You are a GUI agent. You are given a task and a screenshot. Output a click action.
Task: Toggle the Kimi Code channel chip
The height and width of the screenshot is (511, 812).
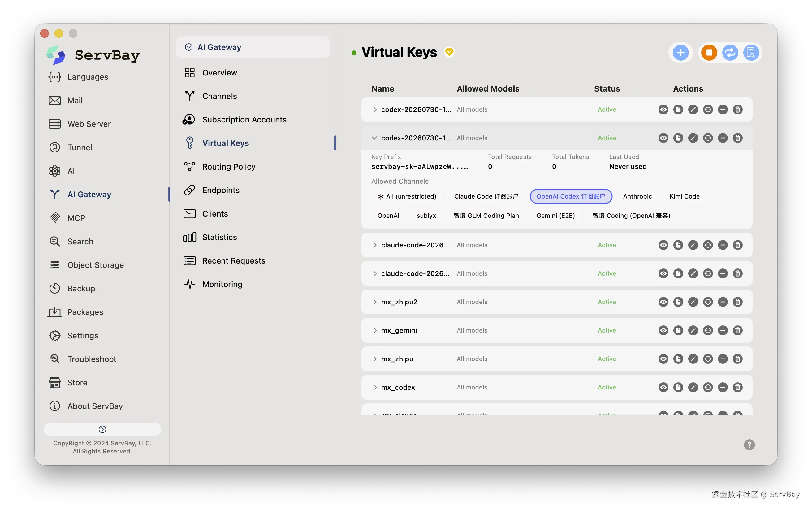tap(684, 196)
